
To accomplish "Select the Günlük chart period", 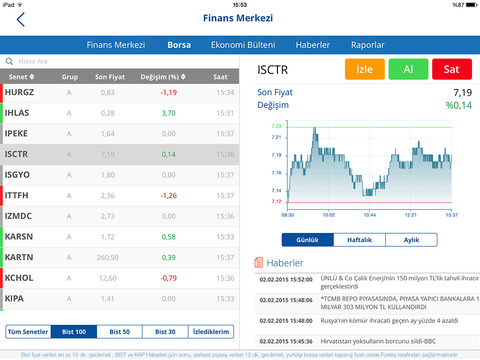I will point(308,240).
